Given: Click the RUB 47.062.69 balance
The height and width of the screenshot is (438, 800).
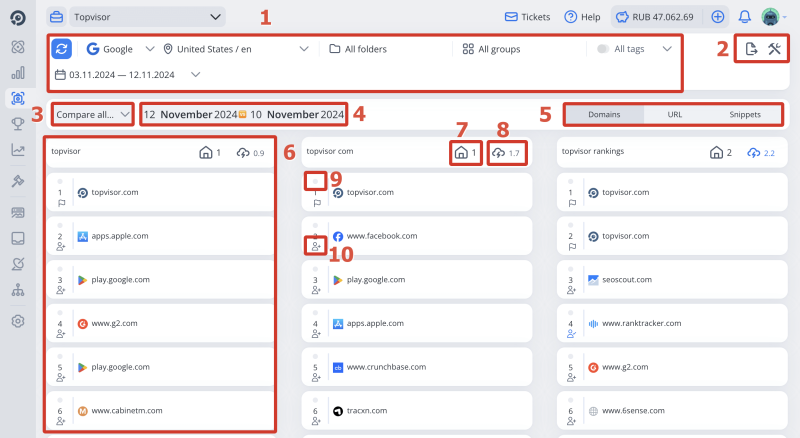Looking at the screenshot, I should pos(655,17).
